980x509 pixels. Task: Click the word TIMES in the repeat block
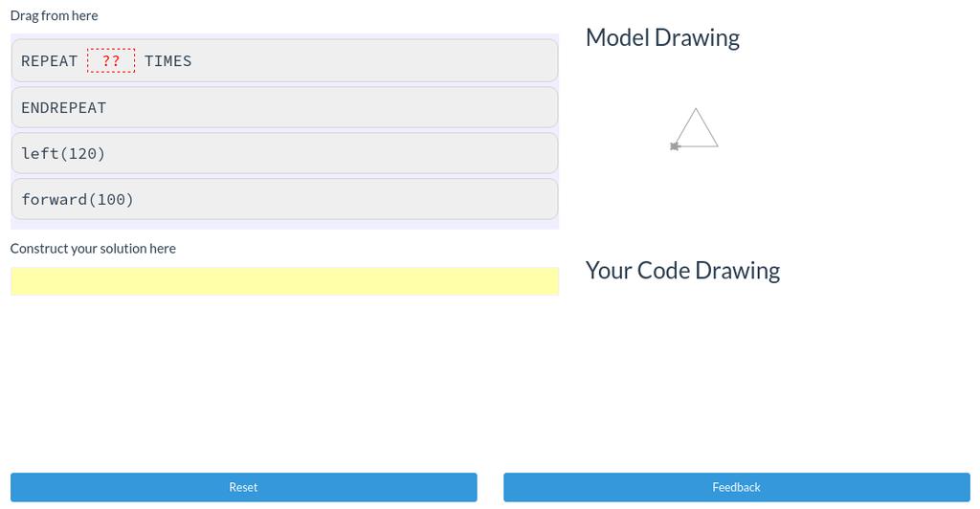168,60
